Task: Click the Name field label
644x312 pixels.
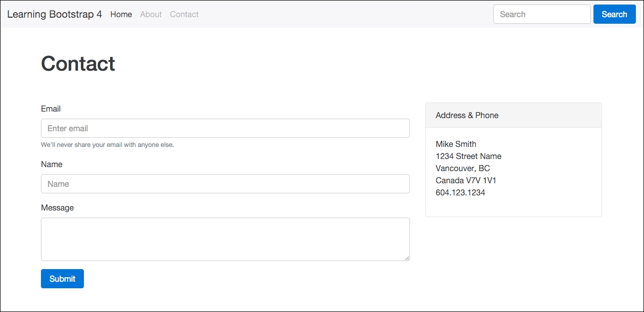Action: click(52, 164)
